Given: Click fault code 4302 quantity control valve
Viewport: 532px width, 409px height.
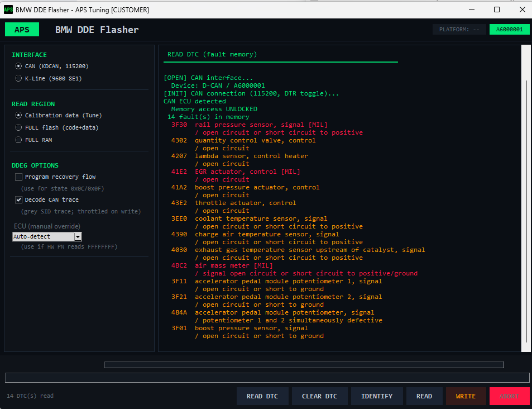Looking at the screenshot, I should coord(243,140).
